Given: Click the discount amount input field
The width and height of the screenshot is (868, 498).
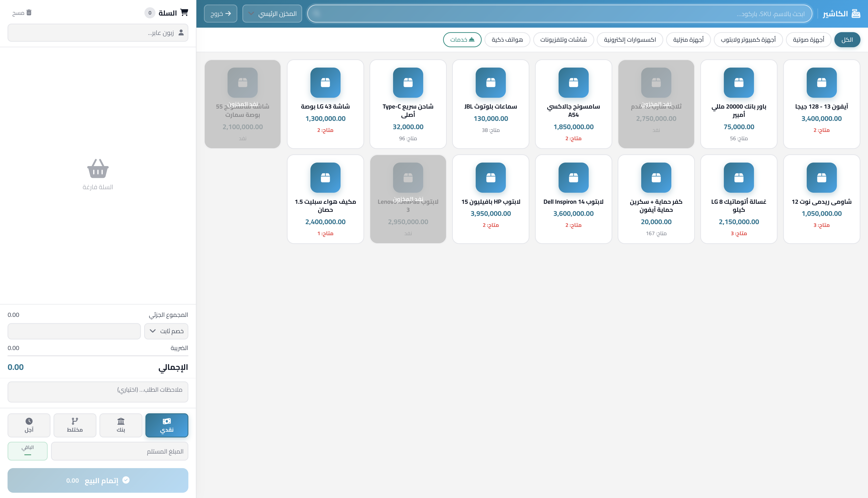Looking at the screenshot, I should click(74, 331).
